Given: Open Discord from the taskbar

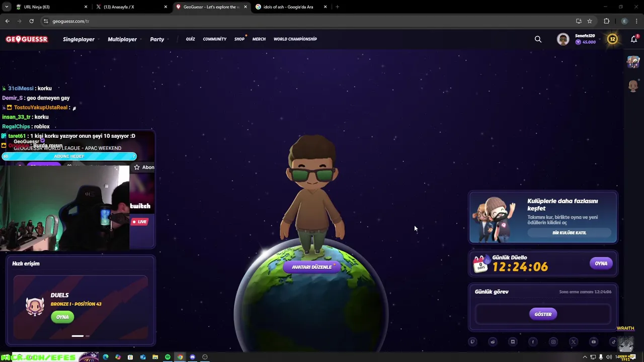Looking at the screenshot, I should [x=192, y=357].
